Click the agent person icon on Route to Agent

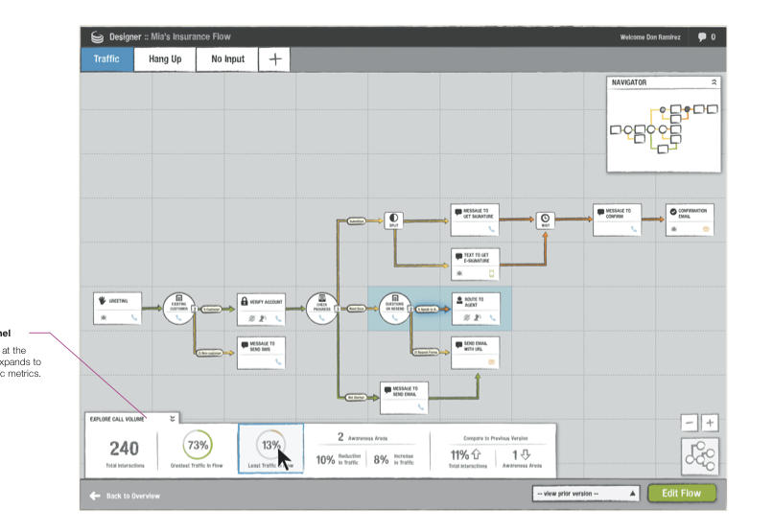459,299
